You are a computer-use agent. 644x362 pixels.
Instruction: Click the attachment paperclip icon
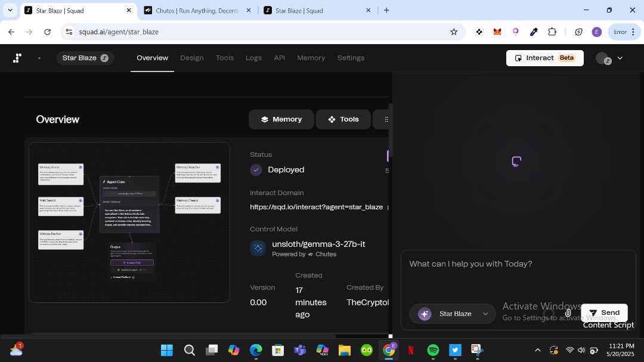(568, 313)
